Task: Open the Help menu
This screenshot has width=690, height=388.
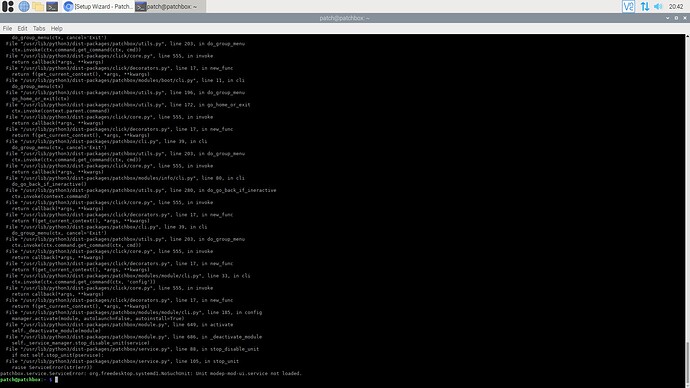Action: coord(56,28)
